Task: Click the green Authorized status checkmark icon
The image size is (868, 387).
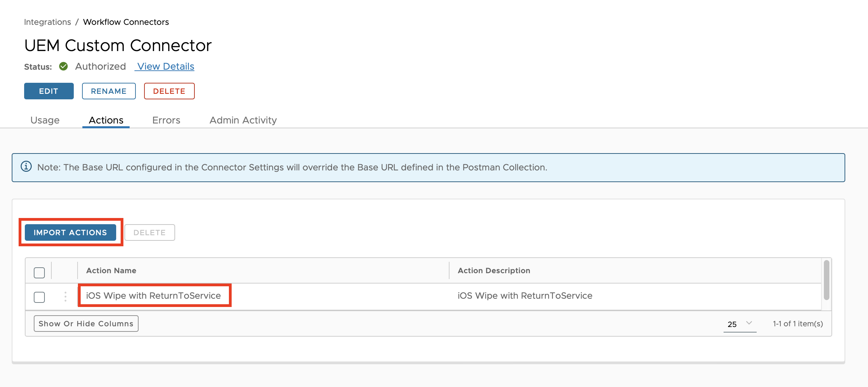Action: (x=63, y=66)
